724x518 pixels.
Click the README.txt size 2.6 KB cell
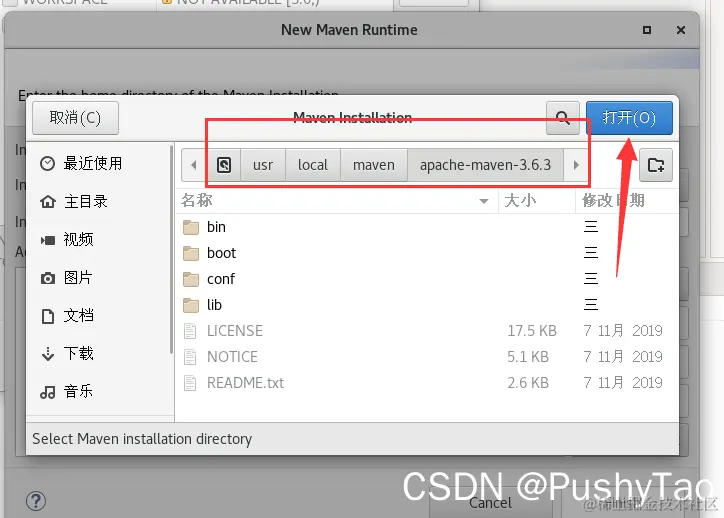click(528, 383)
